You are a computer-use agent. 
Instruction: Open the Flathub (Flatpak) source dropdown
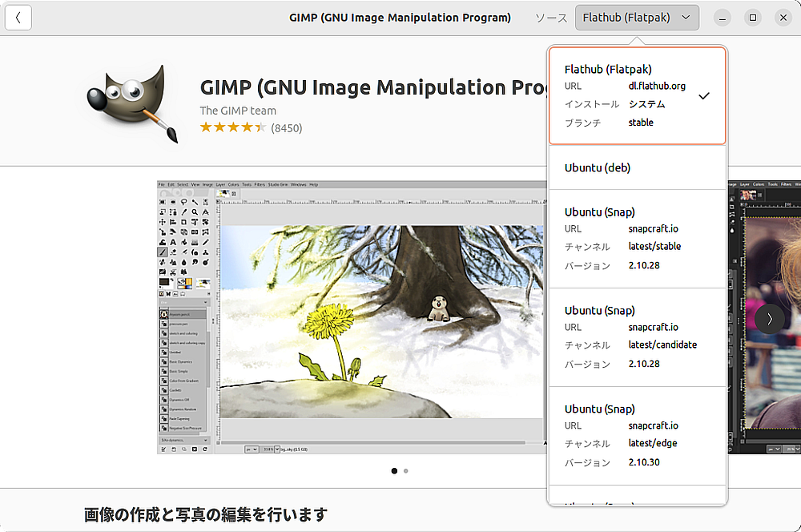click(637, 18)
